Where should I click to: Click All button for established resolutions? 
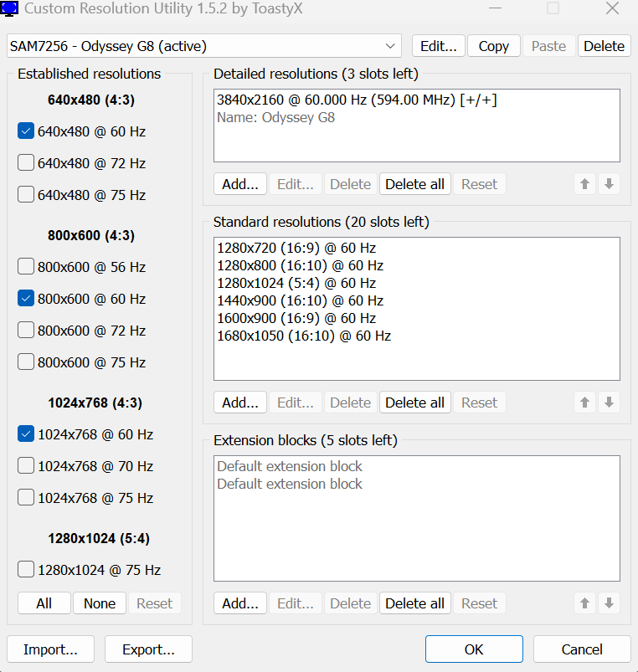[x=44, y=603]
